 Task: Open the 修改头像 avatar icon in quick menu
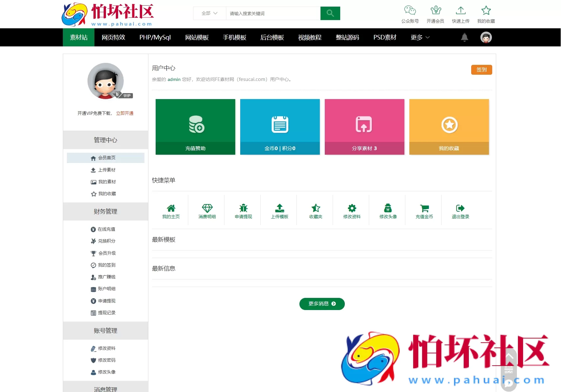coord(388,208)
